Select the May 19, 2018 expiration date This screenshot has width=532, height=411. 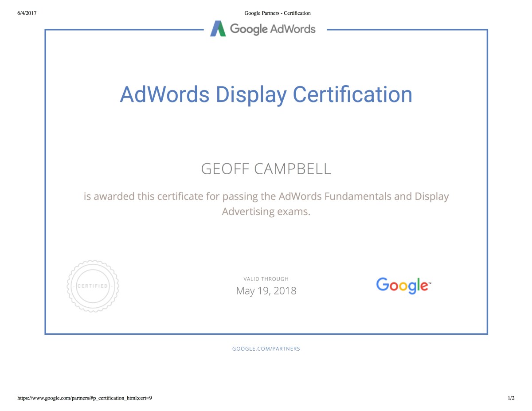click(266, 290)
